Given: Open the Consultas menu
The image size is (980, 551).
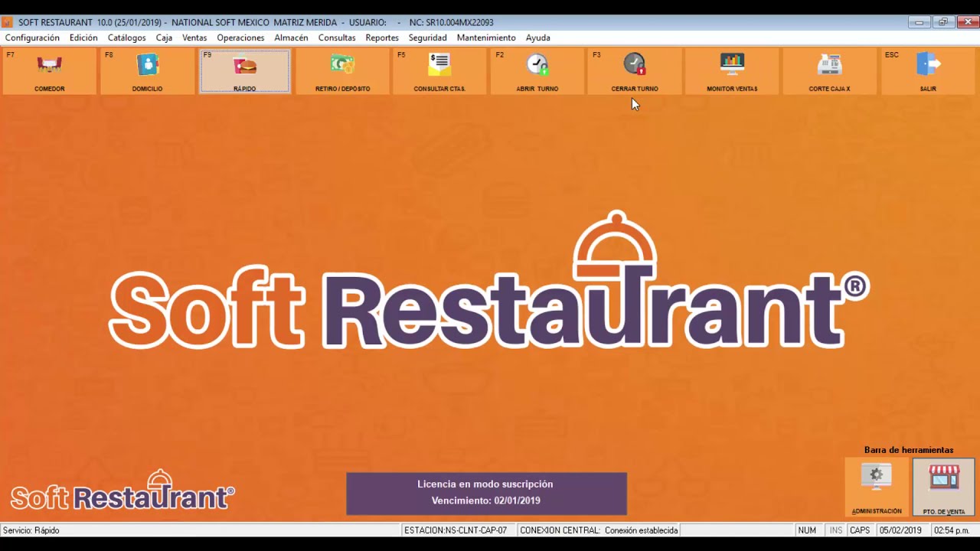Looking at the screenshot, I should pos(337,37).
